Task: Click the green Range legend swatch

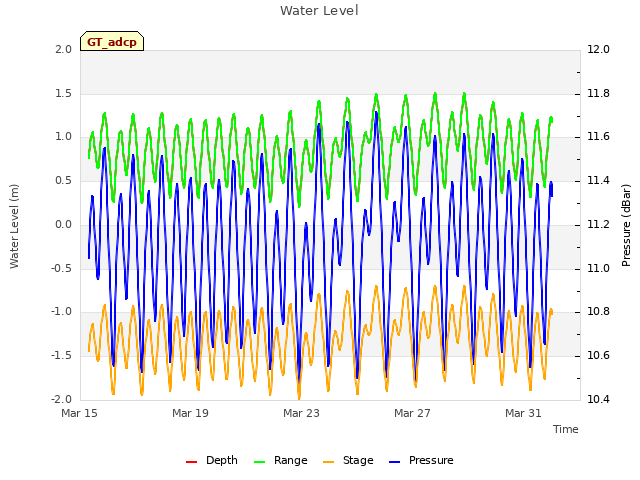Action: [260, 462]
